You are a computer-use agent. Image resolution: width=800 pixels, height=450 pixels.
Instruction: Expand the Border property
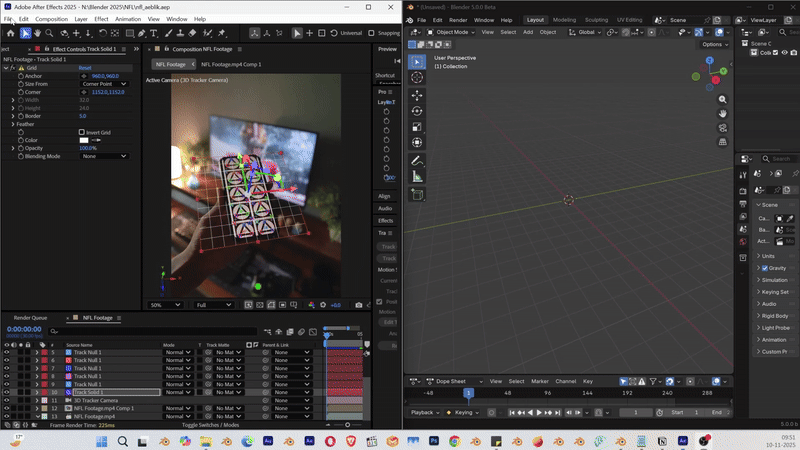(x=13, y=116)
